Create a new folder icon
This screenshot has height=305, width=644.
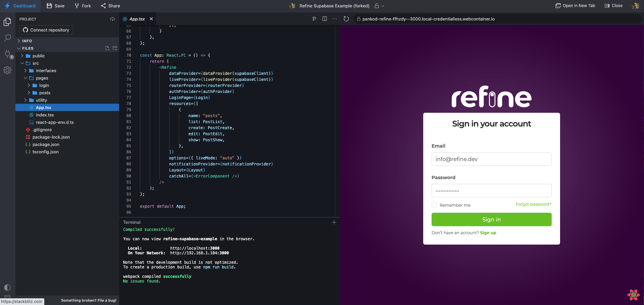(x=115, y=48)
